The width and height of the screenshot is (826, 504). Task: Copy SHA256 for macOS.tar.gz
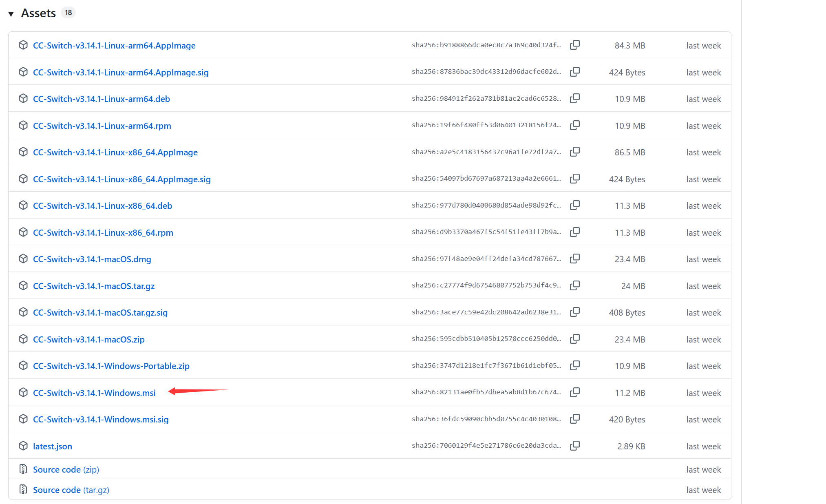575,285
